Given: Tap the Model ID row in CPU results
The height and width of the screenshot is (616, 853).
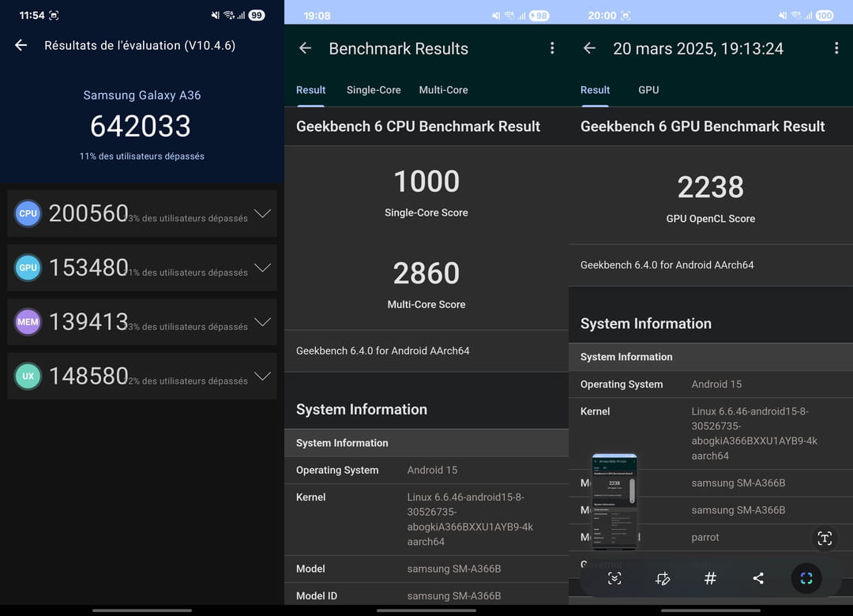Looking at the screenshot, I should pyautogui.click(x=426, y=596).
